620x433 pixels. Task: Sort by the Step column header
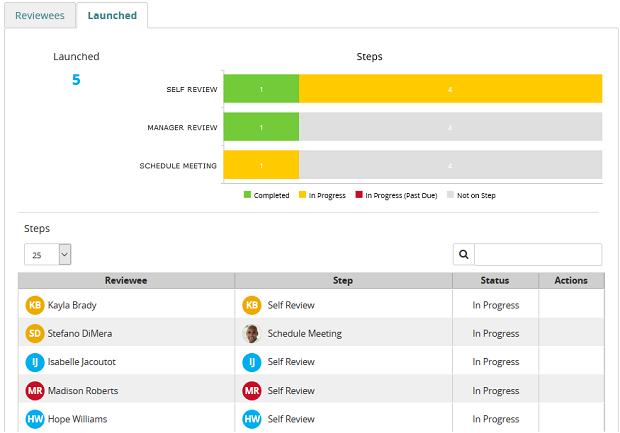(x=343, y=280)
